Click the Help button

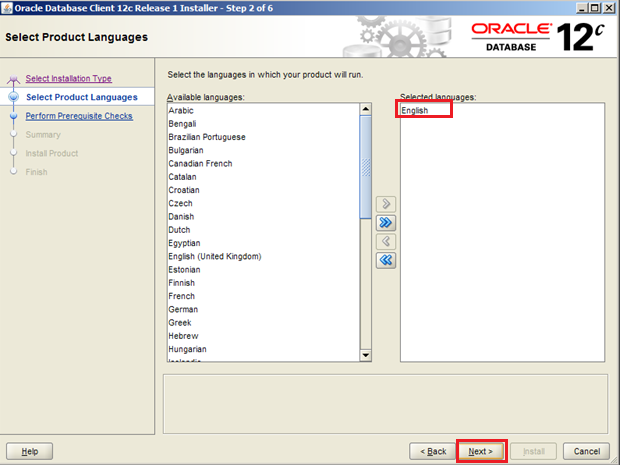pos(30,451)
